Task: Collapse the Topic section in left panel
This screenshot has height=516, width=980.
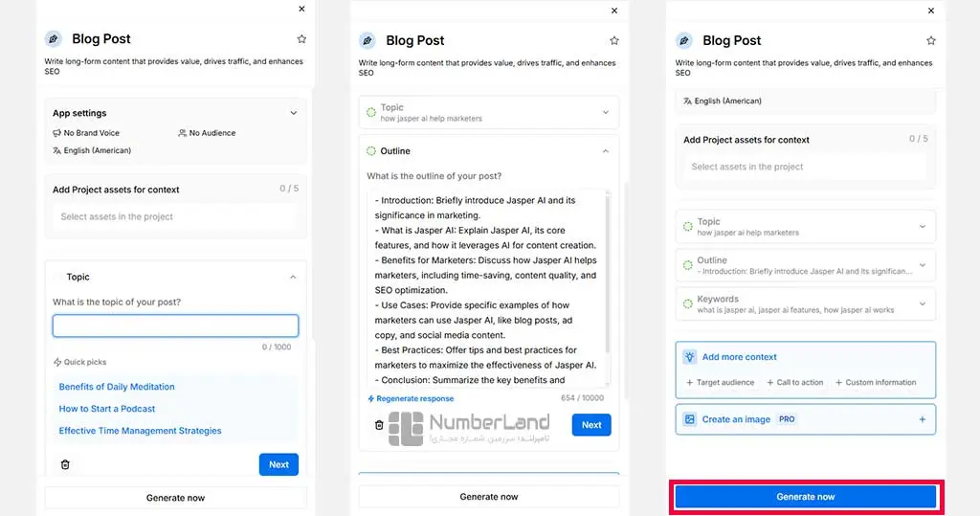Action: (x=293, y=277)
